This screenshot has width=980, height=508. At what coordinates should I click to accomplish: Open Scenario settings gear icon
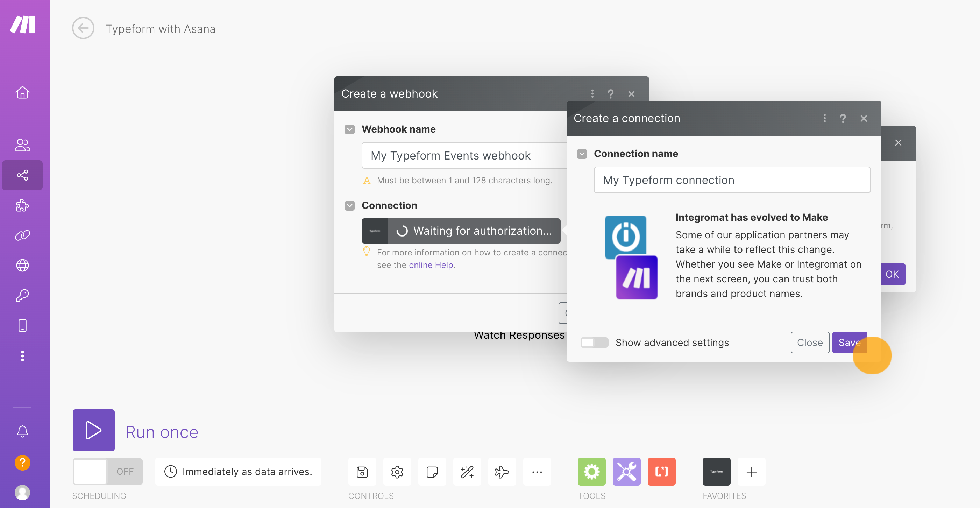coord(397,472)
